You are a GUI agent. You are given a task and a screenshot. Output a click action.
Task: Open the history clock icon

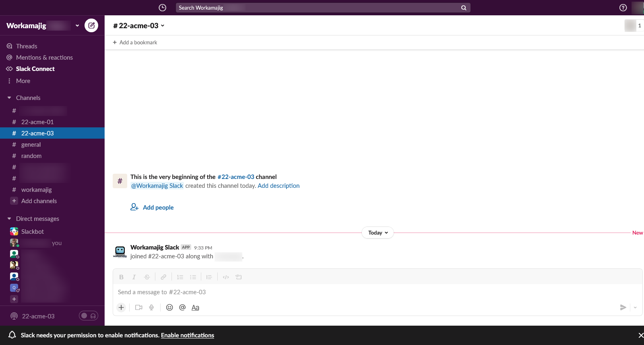coord(162,8)
